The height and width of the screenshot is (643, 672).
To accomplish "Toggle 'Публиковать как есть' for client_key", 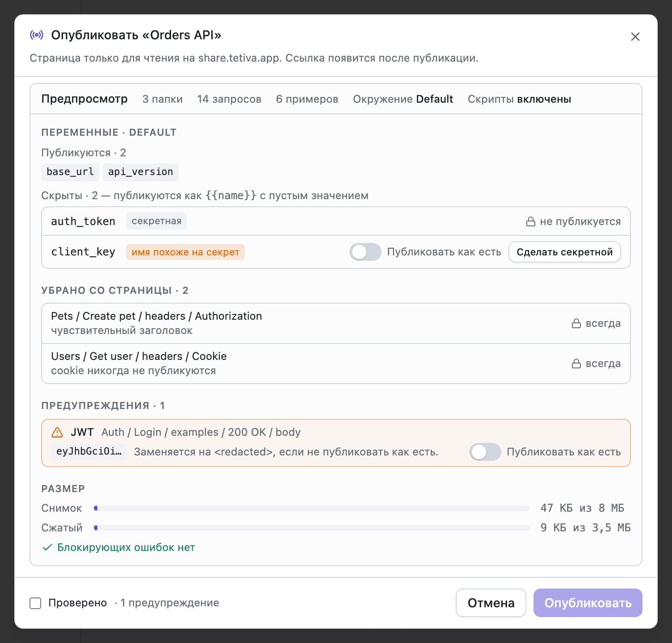I will (365, 252).
